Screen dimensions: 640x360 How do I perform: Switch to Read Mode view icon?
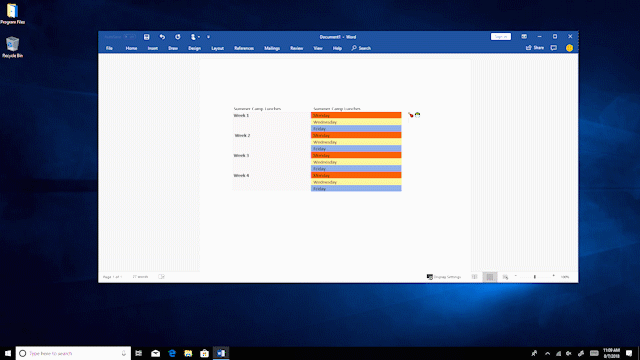tap(474, 277)
